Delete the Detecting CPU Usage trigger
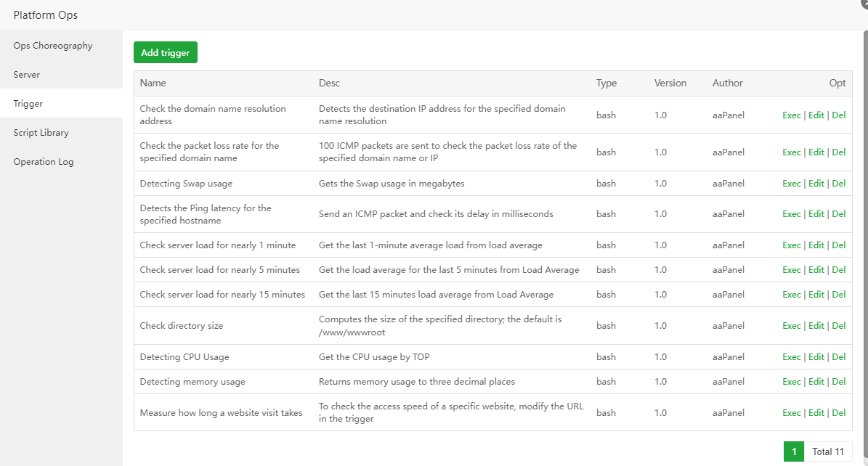The width and height of the screenshot is (868, 466). point(839,357)
